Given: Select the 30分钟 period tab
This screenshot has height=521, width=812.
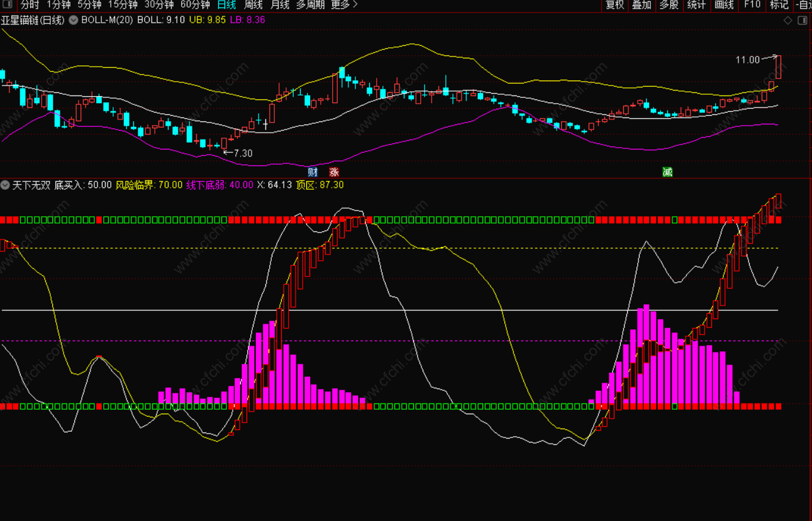Looking at the screenshot, I should [x=159, y=5].
